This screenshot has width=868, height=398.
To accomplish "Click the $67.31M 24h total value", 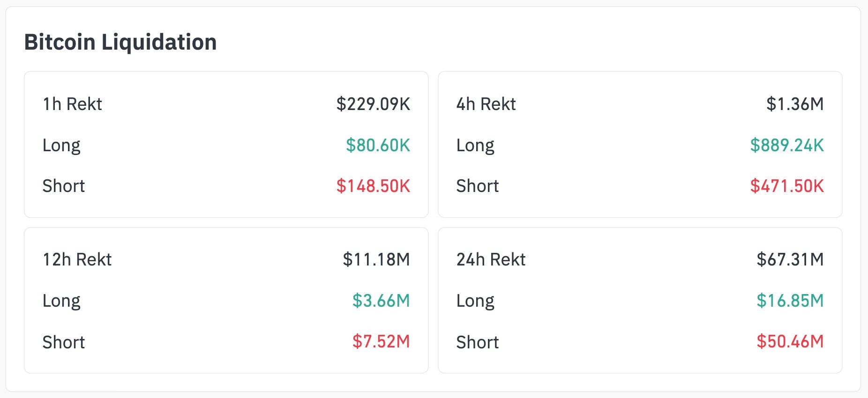I will coord(790,259).
